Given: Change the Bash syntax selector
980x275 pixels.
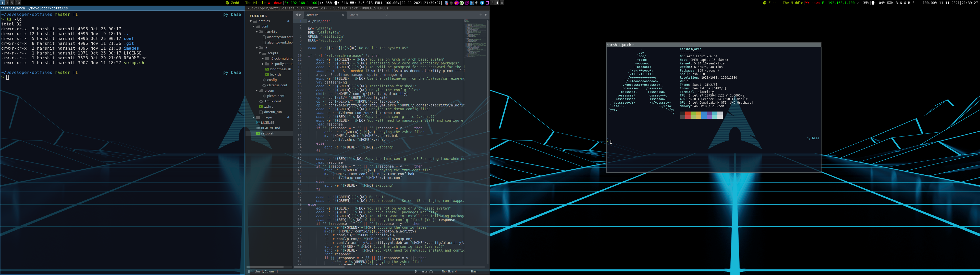Looking at the screenshot, I should point(474,272).
